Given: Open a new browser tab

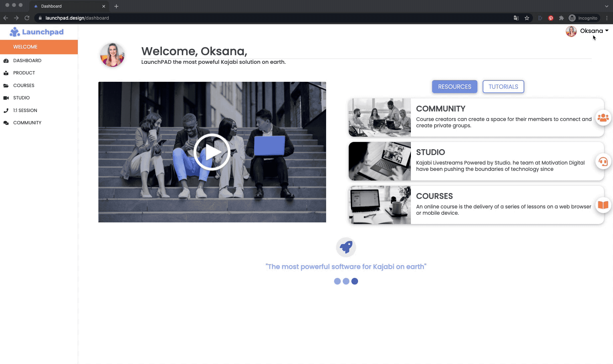Looking at the screenshot, I should point(116,6).
